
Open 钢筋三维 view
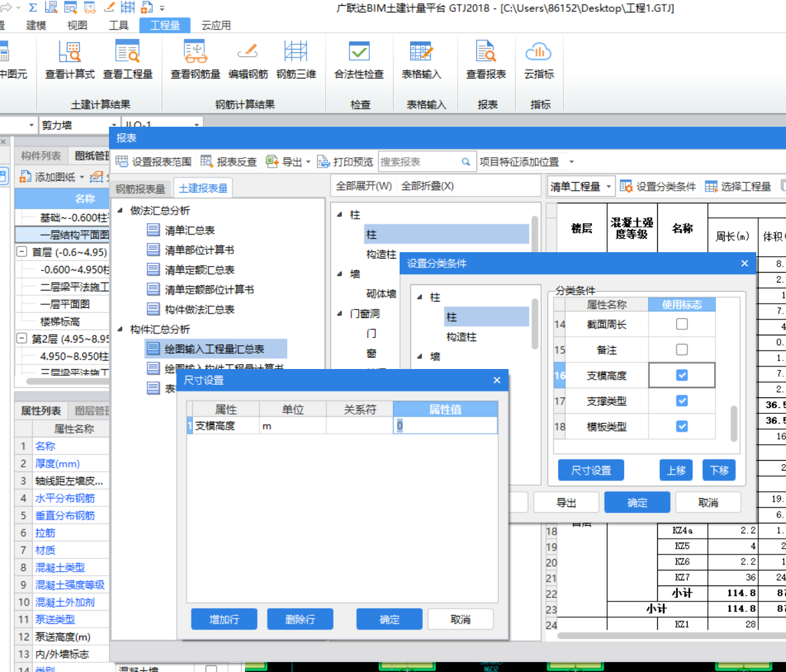(296, 59)
